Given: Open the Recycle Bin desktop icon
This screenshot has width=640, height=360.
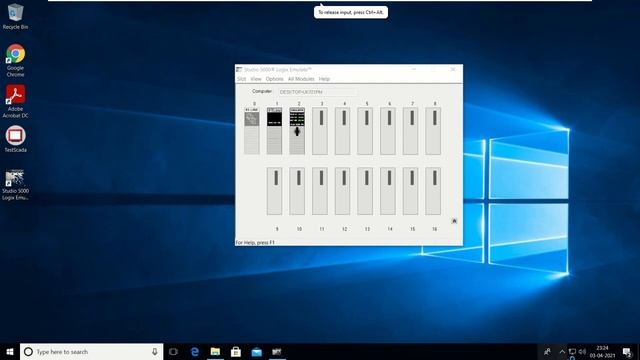Looking at the screenshot, I should point(15,16).
